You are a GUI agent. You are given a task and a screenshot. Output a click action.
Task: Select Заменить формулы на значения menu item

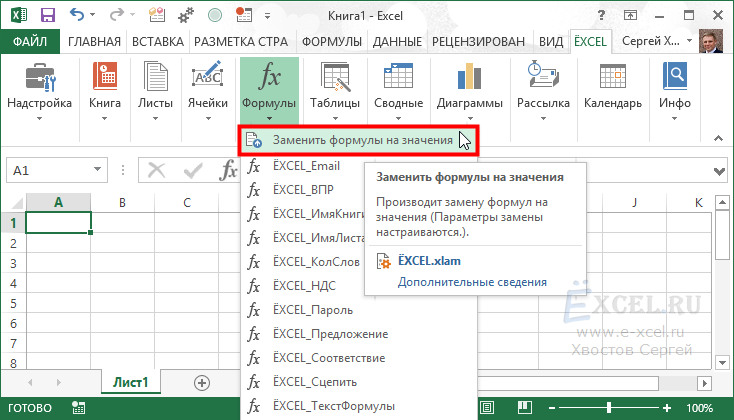click(x=359, y=140)
